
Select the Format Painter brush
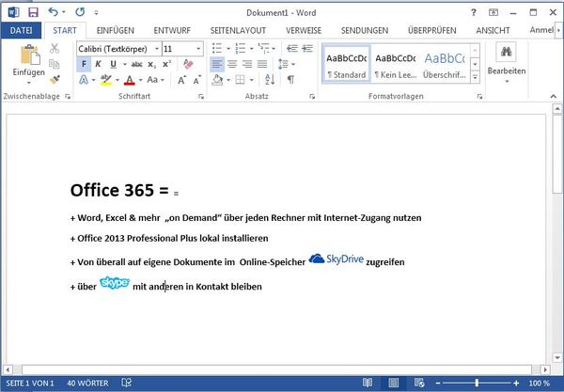(55, 79)
